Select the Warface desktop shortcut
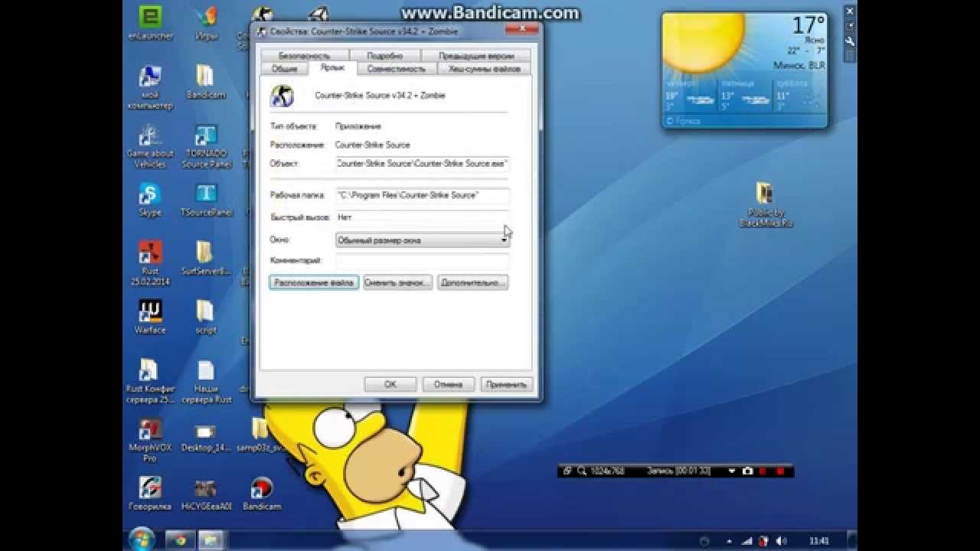 (150, 316)
